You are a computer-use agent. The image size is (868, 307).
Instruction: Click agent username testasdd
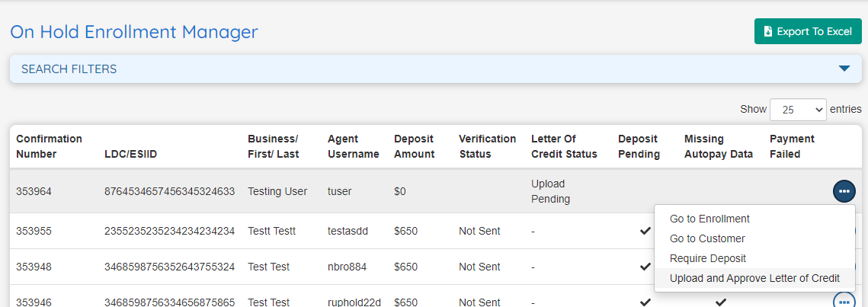[x=349, y=231]
